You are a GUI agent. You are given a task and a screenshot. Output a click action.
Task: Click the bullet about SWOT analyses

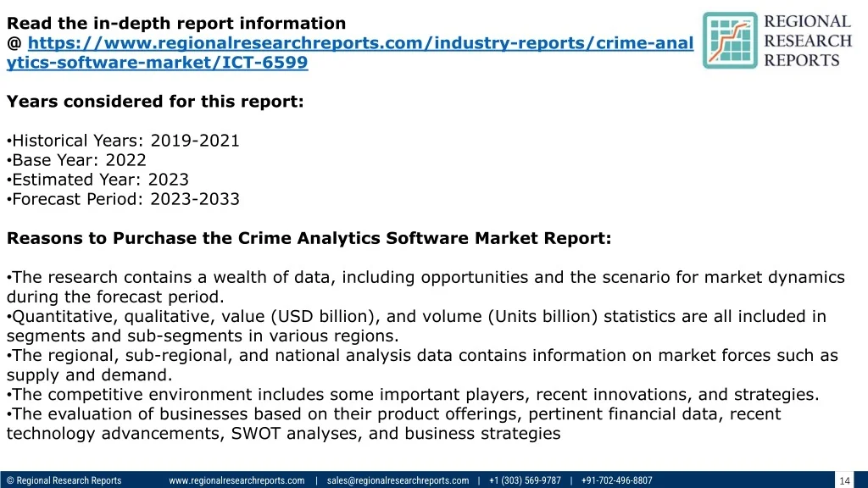pyautogui.click(x=393, y=424)
